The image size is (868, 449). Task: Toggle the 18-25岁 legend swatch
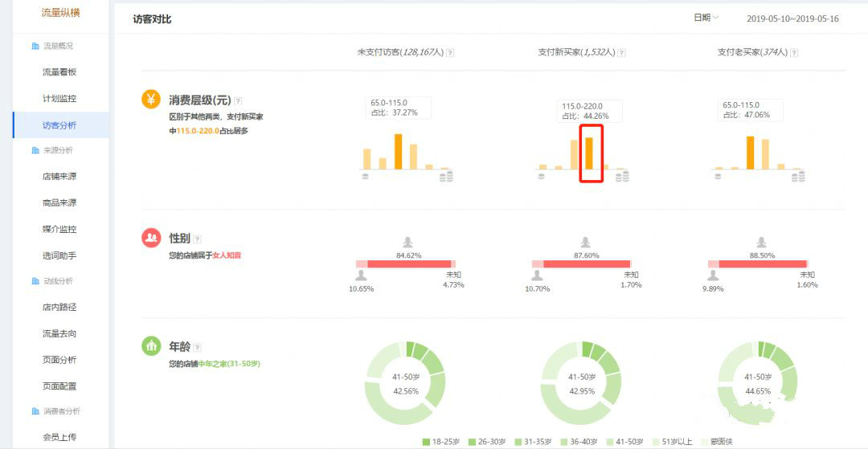[x=426, y=442]
